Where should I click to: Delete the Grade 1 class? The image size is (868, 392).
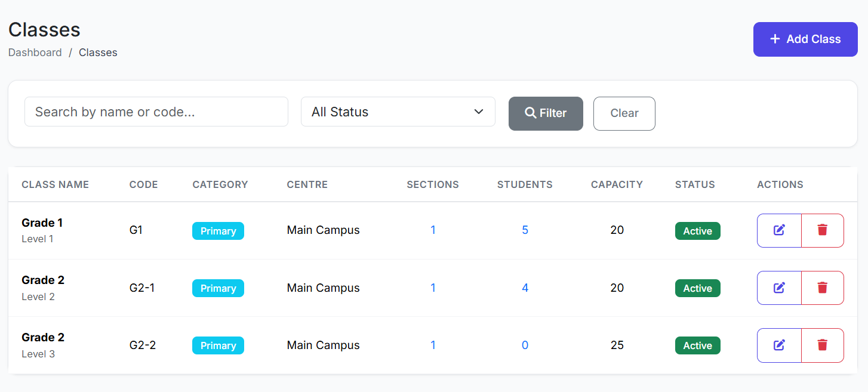pyautogui.click(x=822, y=230)
